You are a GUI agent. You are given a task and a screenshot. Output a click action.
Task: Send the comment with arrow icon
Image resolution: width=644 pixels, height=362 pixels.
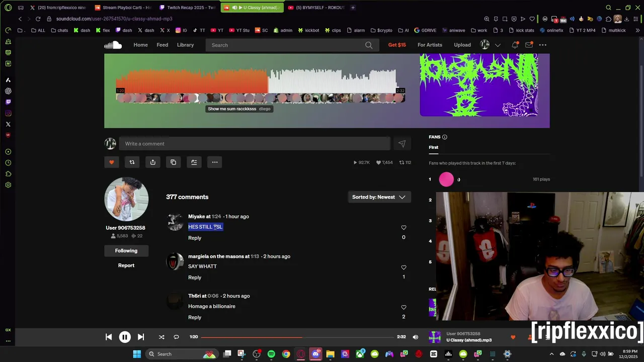tap(402, 144)
